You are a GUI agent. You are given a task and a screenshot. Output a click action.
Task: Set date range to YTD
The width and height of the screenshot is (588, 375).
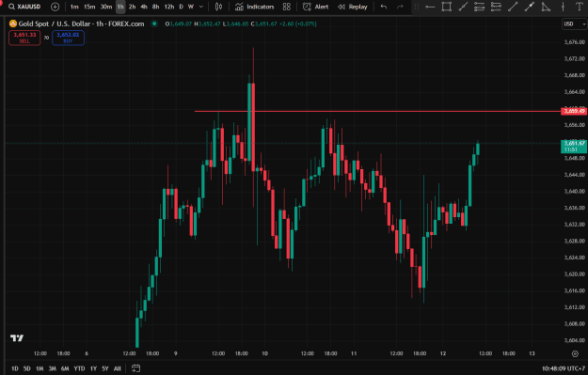(x=79, y=368)
